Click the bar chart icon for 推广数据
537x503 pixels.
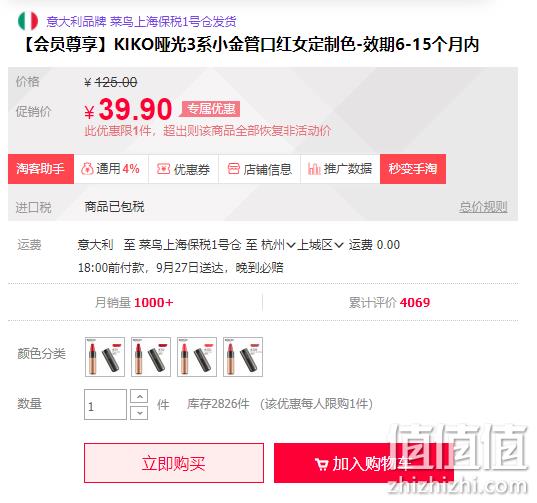(x=314, y=169)
